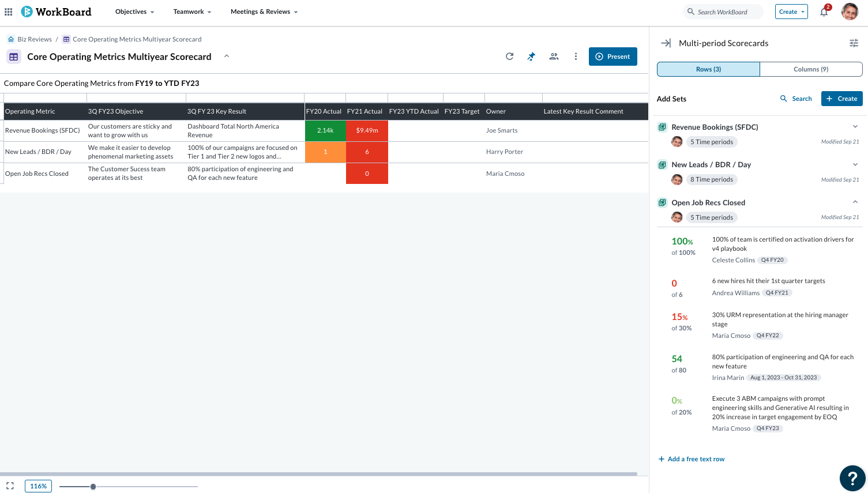Screen dimensions: 868x493
Task: Click the FY23 YTD Actual column header
Action: coord(414,111)
